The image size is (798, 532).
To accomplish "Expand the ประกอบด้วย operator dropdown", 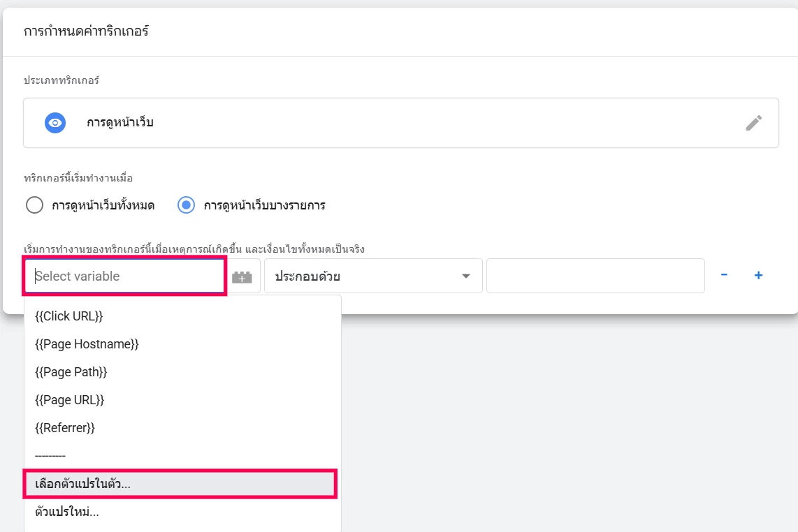I will [x=373, y=276].
